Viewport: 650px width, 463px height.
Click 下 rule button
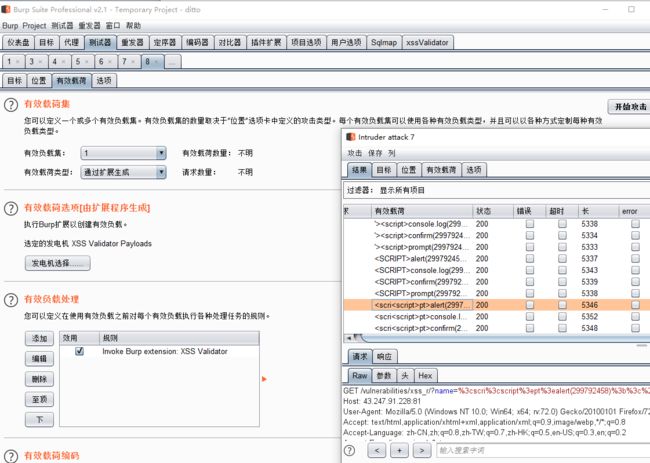click(x=39, y=419)
